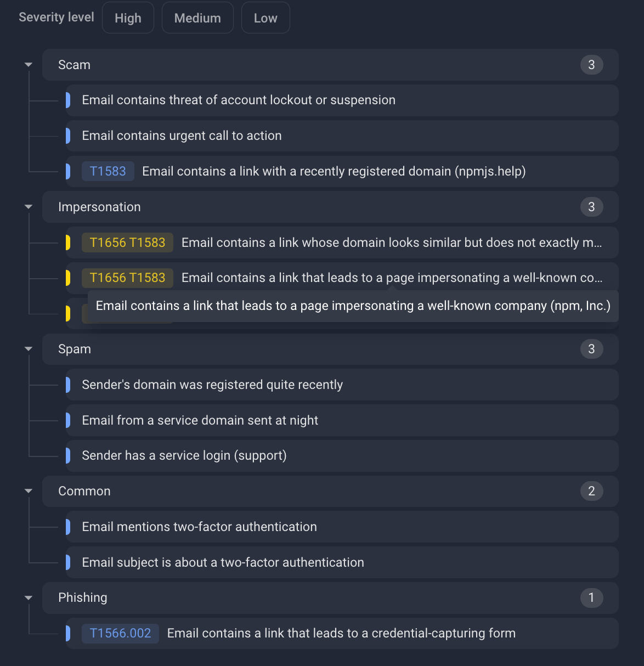Screen dimensions: 644x666
Task: Toggle severity marker on recently registered sender domain row
Action: [x=67, y=385]
